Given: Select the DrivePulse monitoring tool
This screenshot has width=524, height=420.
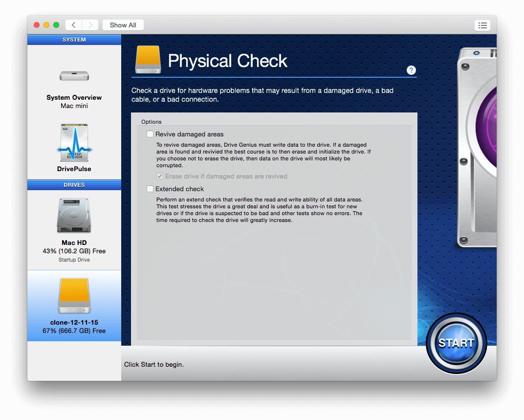Looking at the screenshot, I should (74, 147).
